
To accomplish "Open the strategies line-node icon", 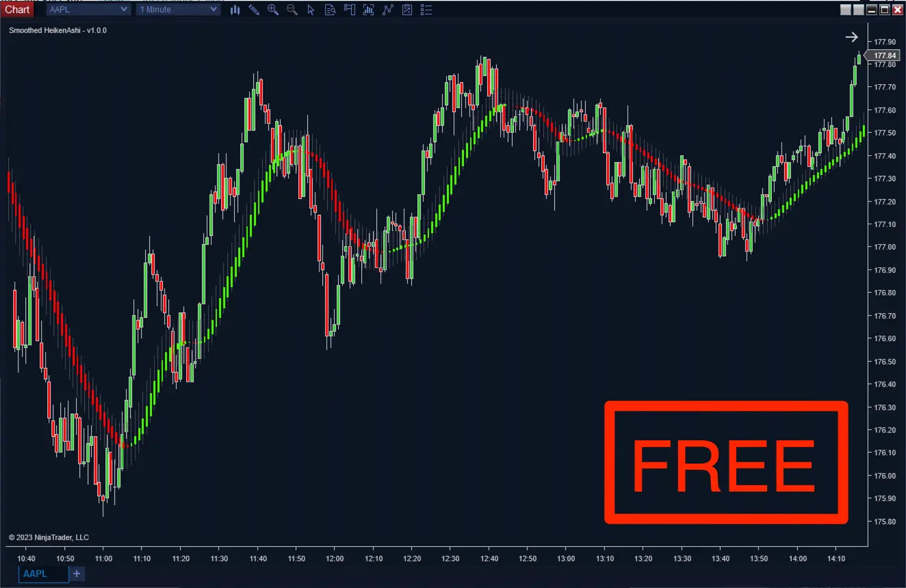I will coord(388,10).
